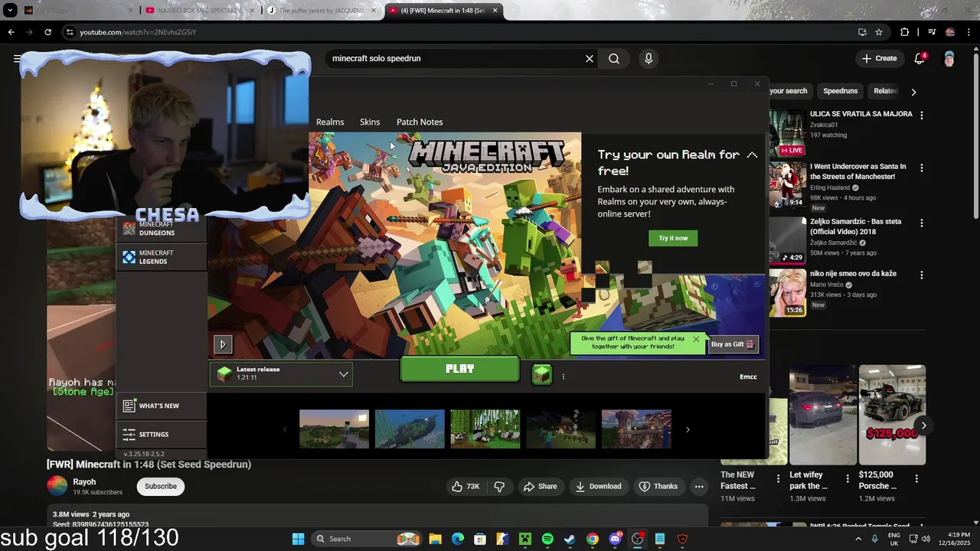The width and height of the screenshot is (980, 551).
Task: Show hidden system tray icons chevron
Action: pos(858,539)
